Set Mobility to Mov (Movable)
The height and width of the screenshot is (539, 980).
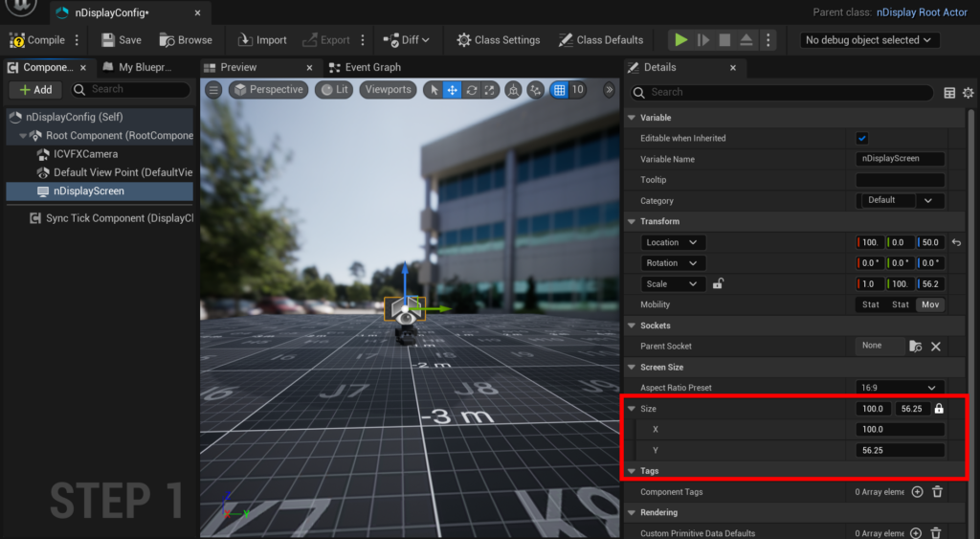tap(930, 304)
